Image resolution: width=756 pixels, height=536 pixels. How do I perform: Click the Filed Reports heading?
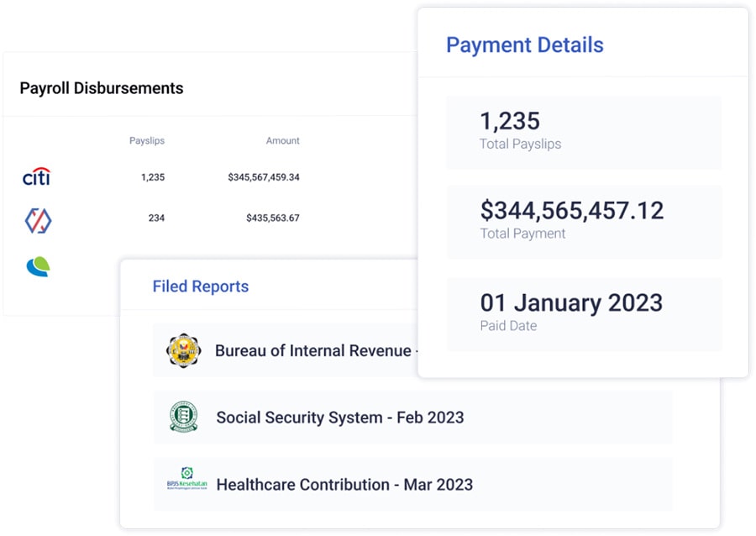click(x=201, y=286)
